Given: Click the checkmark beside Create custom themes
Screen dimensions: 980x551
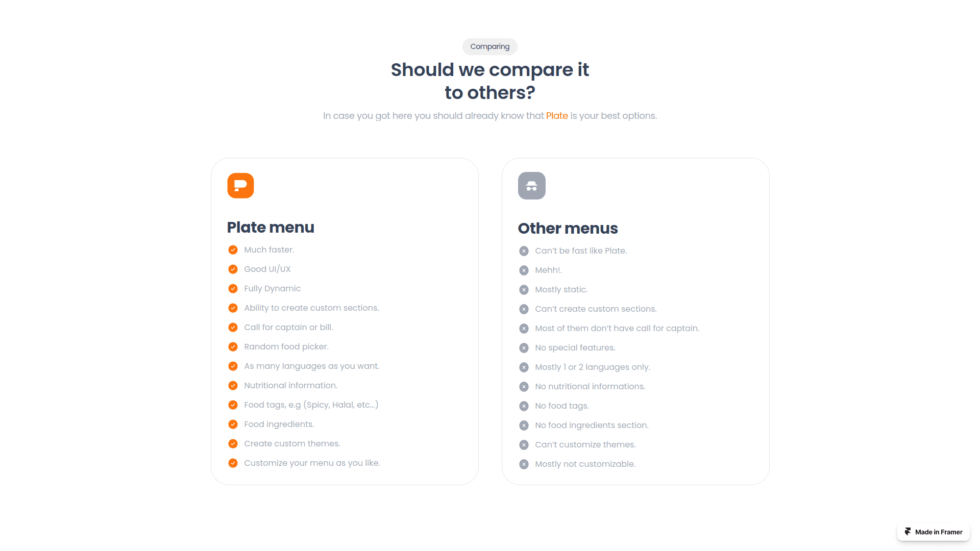Looking at the screenshot, I should pos(233,444).
